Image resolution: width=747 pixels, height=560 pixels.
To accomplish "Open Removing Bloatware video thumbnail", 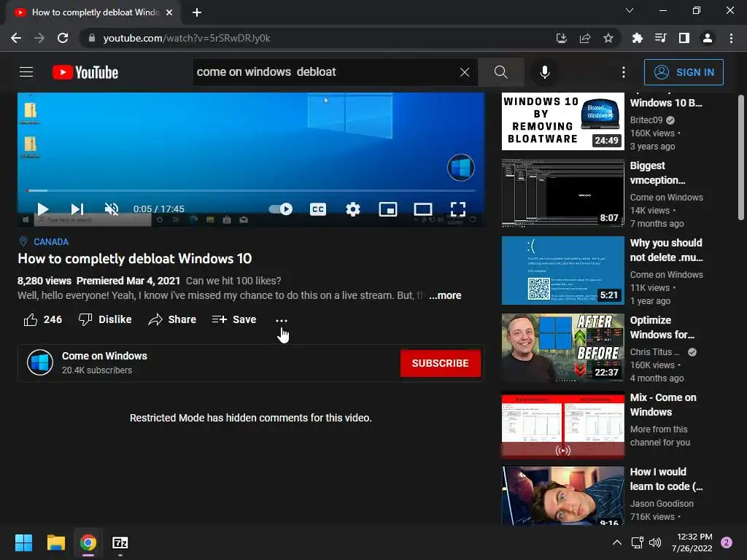I will [562, 121].
